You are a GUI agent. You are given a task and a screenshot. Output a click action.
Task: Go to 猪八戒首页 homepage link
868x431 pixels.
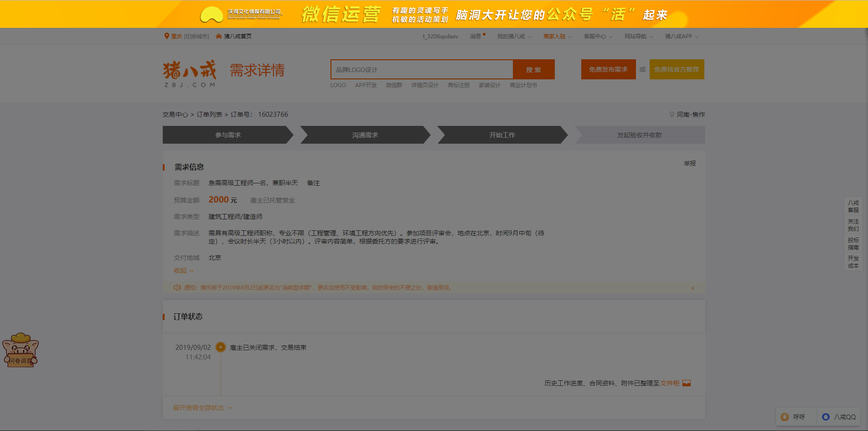pyautogui.click(x=238, y=36)
